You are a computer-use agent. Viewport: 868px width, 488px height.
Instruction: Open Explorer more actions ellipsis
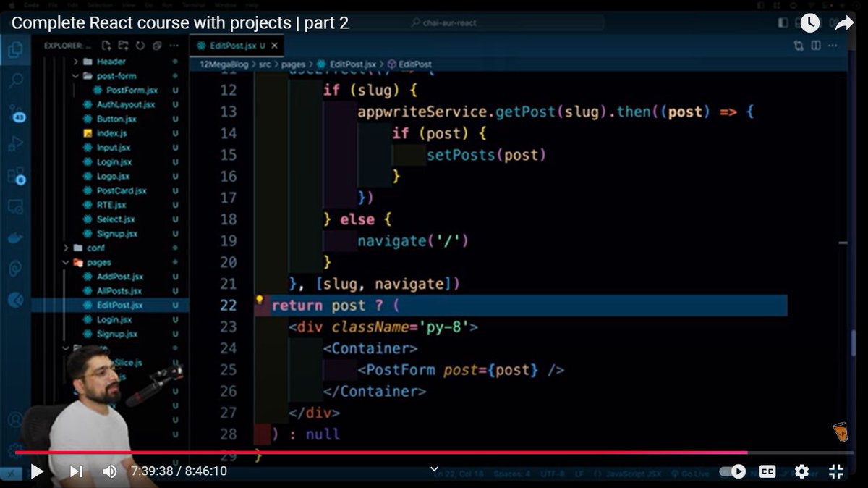[174, 46]
